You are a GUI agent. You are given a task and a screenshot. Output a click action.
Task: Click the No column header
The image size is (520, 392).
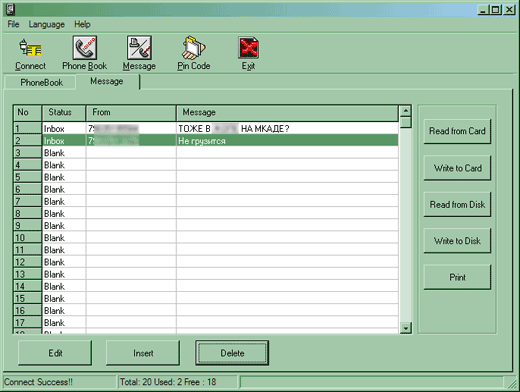tap(27, 113)
